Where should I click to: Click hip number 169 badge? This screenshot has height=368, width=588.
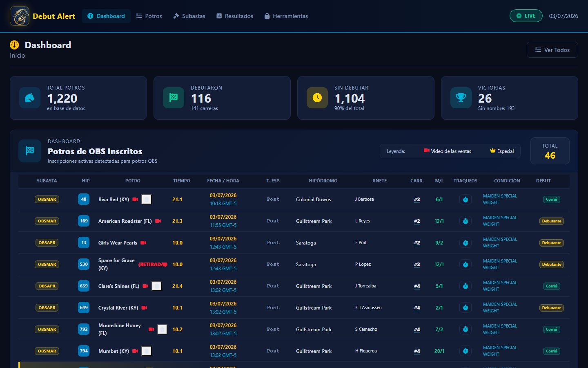(x=84, y=221)
